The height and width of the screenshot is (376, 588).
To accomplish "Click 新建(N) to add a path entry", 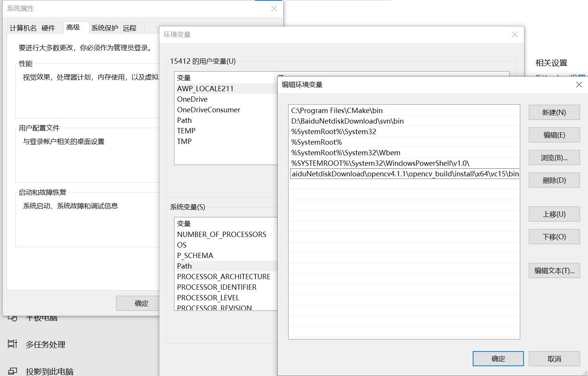I will (x=554, y=112).
